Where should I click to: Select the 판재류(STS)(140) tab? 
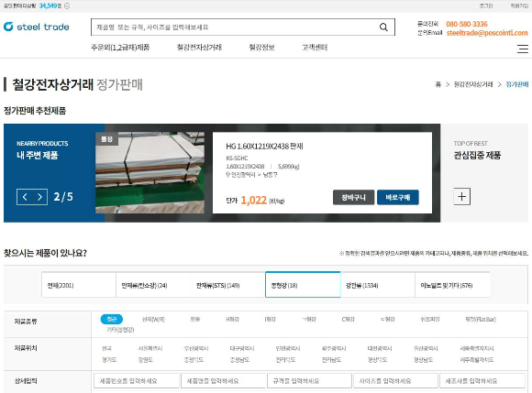pos(228,285)
